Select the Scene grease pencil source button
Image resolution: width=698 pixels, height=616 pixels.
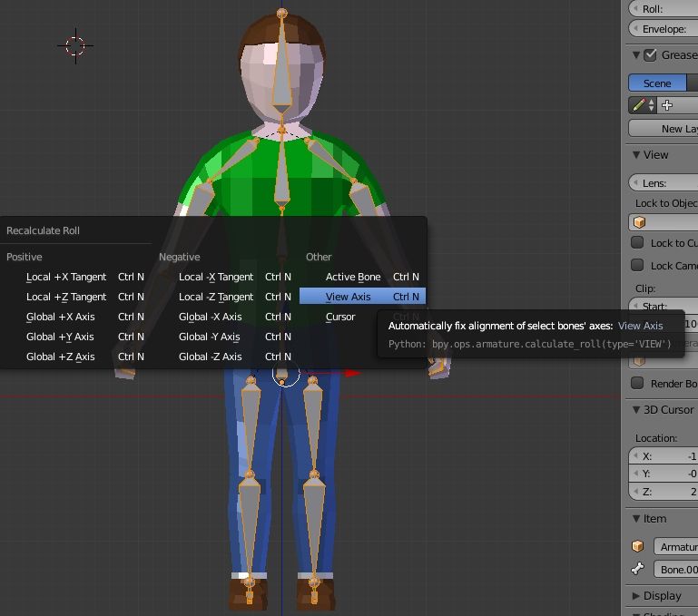coord(657,83)
